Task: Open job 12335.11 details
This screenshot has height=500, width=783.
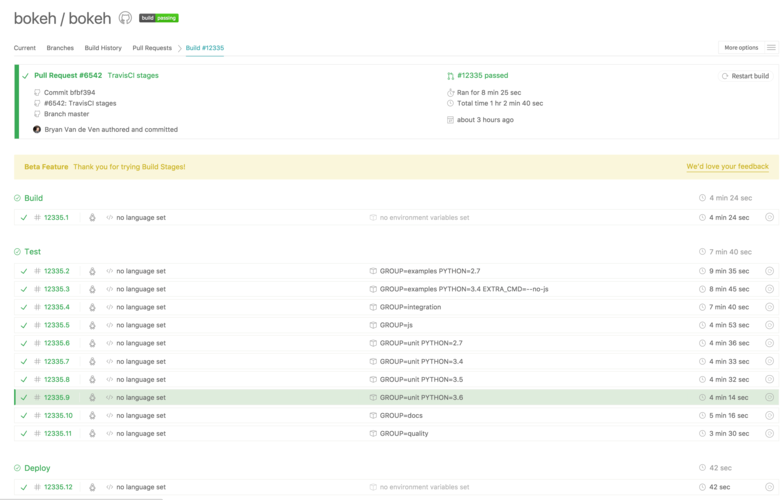Action: pos(58,433)
